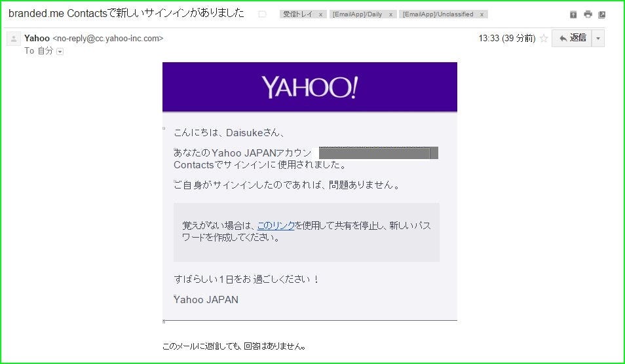Click the email subject line text
625x364 pixels.
click(x=126, y=13)
